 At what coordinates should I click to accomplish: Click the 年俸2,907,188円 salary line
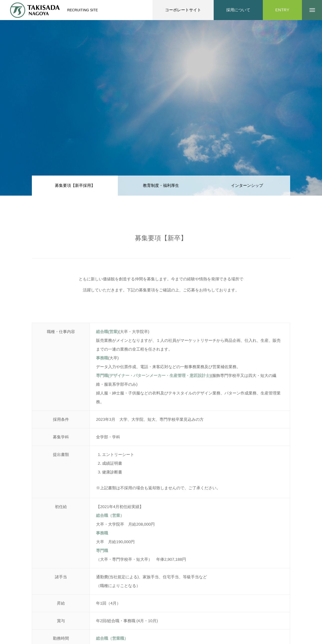click(x=141, y=559)
